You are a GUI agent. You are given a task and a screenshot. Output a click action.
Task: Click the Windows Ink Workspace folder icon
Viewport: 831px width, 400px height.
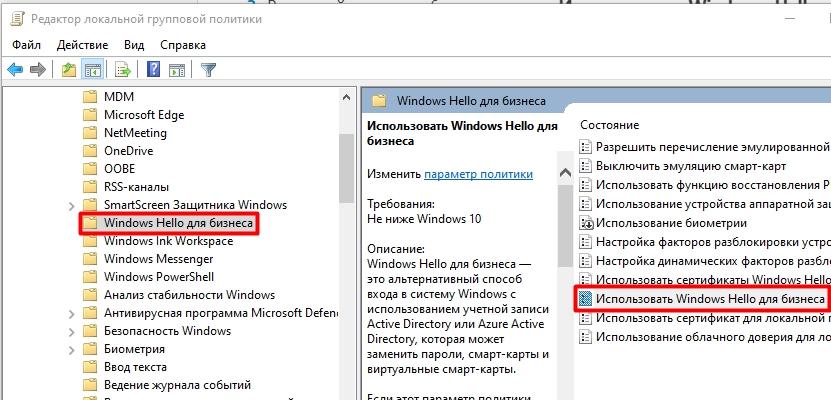(91, 241)
